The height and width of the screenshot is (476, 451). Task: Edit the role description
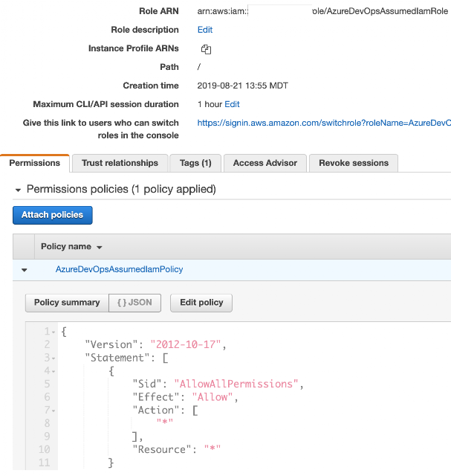pyautogui.click(x=205, y=30)
